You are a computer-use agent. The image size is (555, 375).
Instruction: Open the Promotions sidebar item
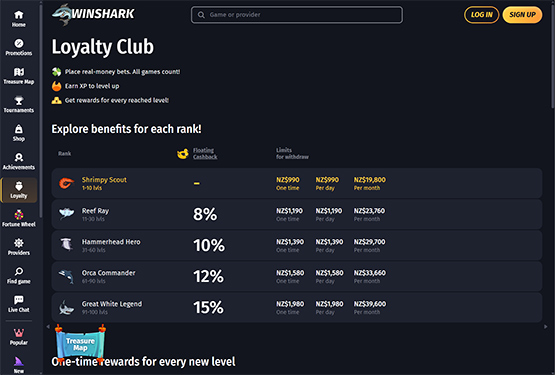tap(18, 47)
